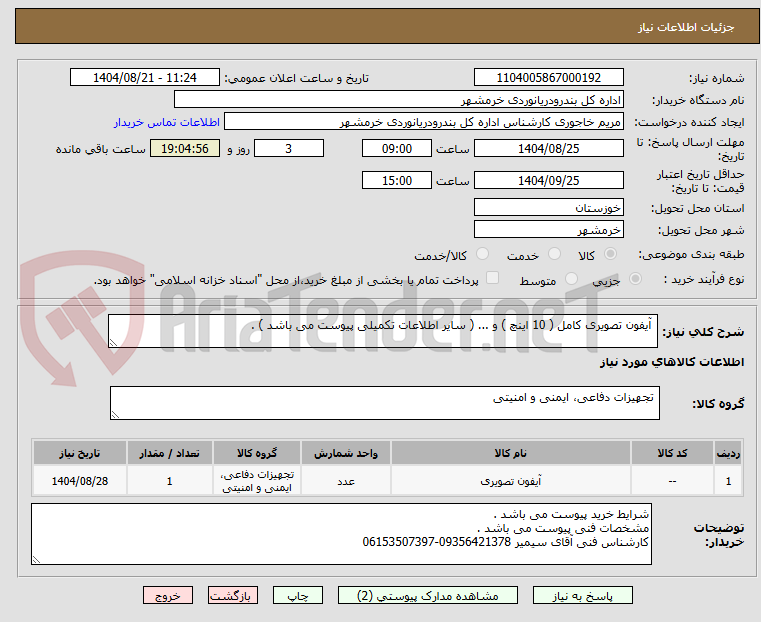Click the province field خوزستان
Viewport: 761px width, 622px height.
coord(548,208)
